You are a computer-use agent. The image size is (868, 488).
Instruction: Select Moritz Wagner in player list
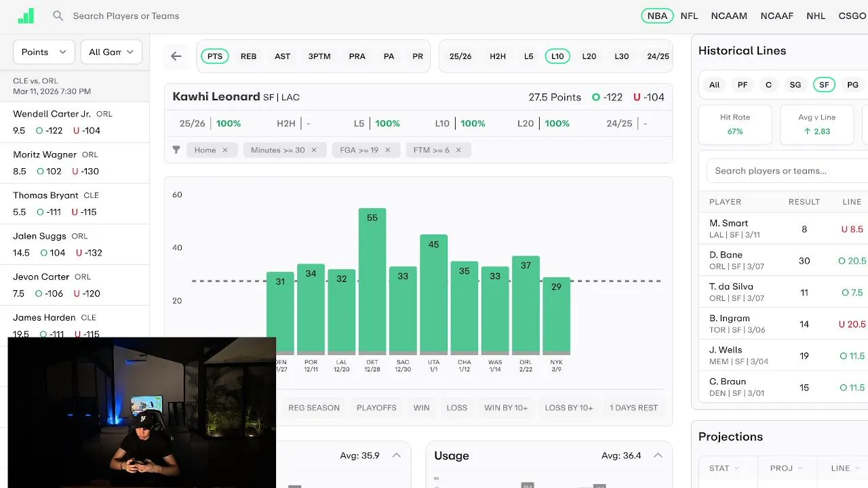(75, 163)
